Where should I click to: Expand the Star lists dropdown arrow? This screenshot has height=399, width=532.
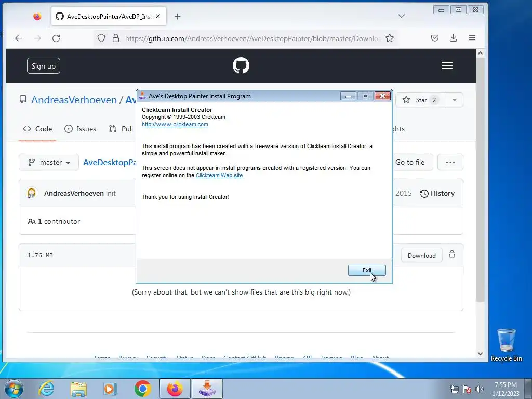click(x=454, y=100)
